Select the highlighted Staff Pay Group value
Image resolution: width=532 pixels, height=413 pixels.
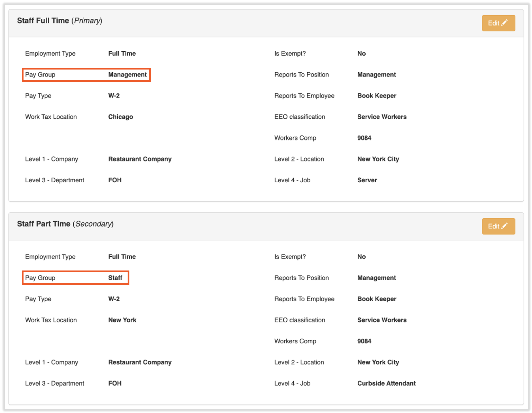click(x=116, y=277)
